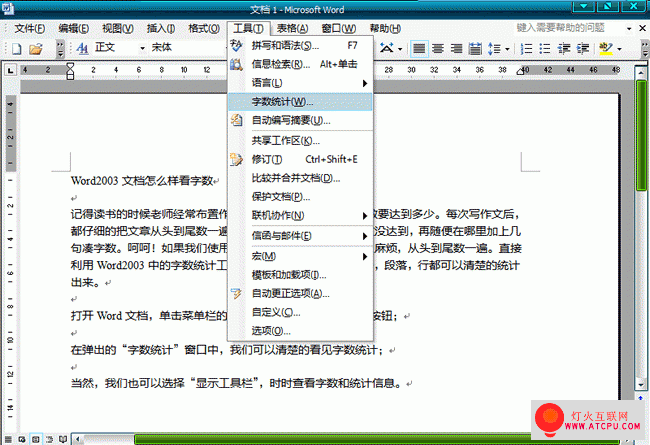This screenshot has height=445, width=650.
Task: Open a file with the folder icon
Action: [36, 49]
